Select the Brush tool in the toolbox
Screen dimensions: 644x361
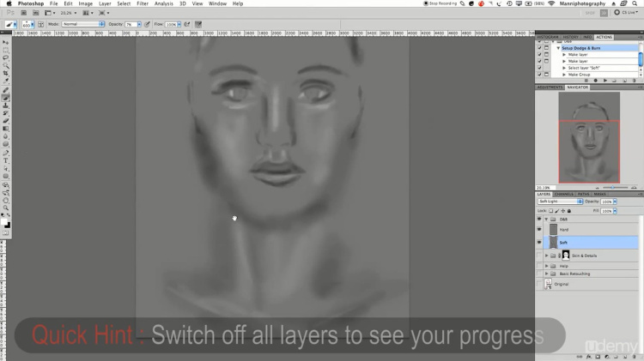(x=6, y=98)
